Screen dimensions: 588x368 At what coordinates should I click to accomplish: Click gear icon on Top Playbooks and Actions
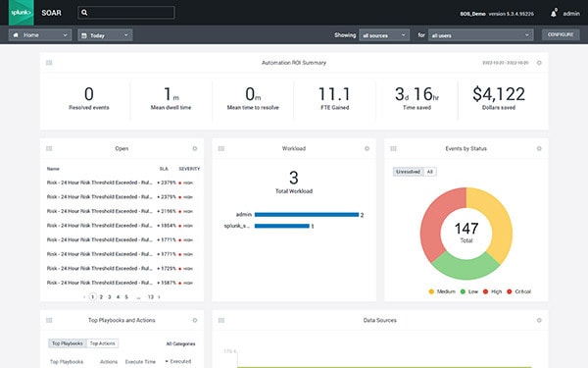pos(195,320)
